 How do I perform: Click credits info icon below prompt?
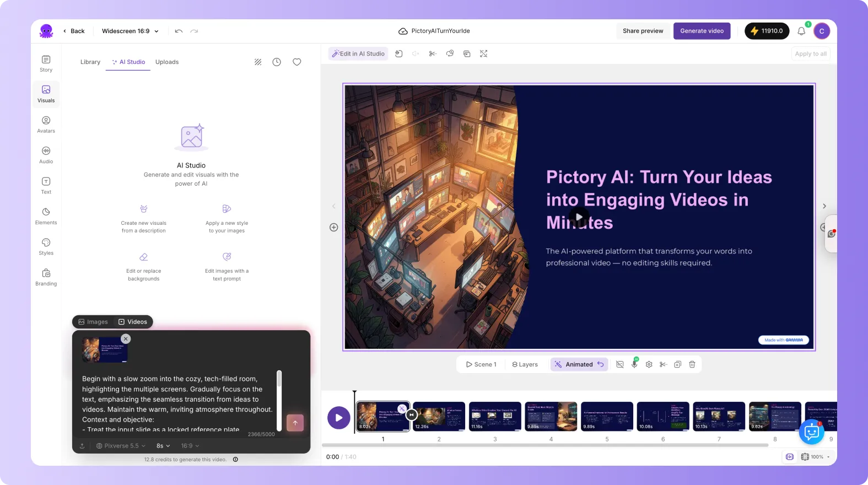pyautogui.click(x=235, y=460)
